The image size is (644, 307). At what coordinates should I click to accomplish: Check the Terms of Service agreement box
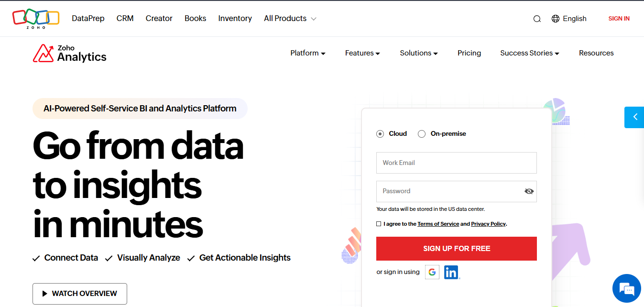[379, 224]
